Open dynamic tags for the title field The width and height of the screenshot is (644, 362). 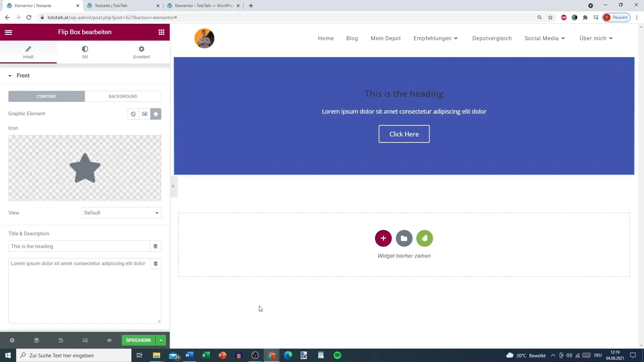tap(156, 246)
